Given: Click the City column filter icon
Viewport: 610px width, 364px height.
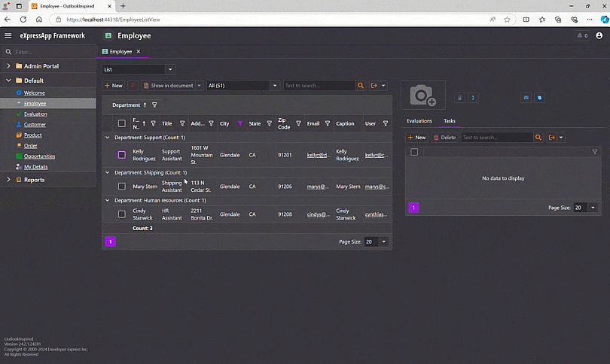Looking at the screenshot, I should pos(240,123).
